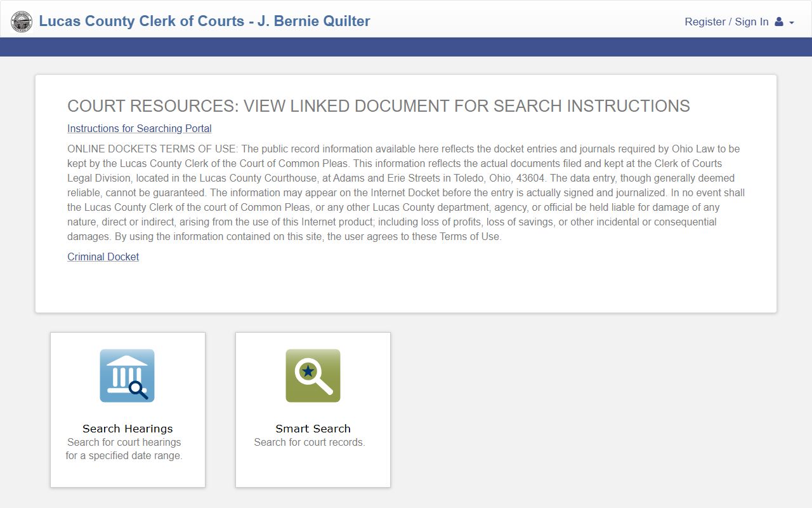Click the 'Search for court records.' description
The height and width of the screenshot is (508, 812).
tap(310, 442)
